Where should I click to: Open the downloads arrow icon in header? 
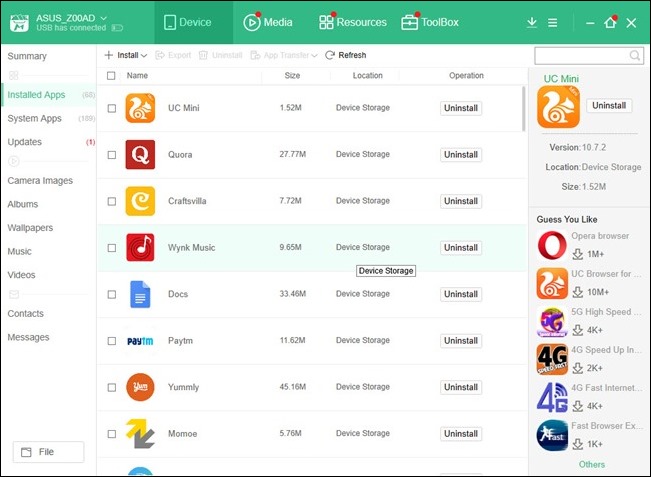(531, 22)
